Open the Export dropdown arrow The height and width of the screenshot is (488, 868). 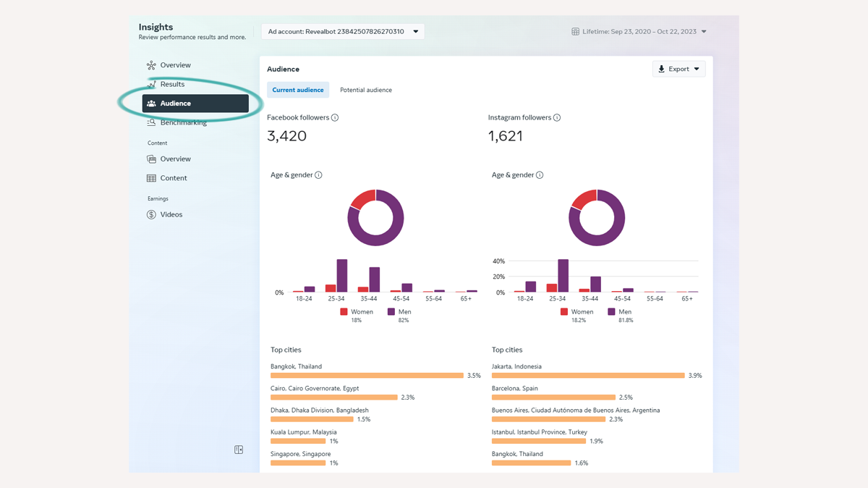(x=696, y=68)
